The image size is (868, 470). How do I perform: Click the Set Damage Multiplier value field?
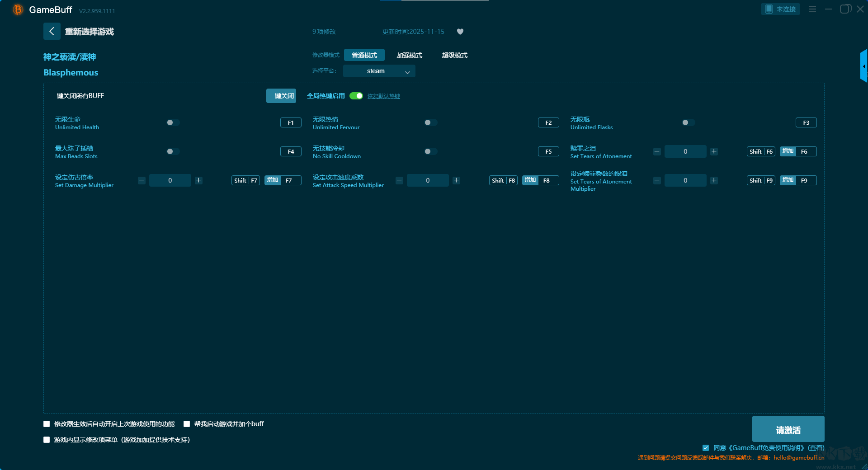(x=170, y=180)
